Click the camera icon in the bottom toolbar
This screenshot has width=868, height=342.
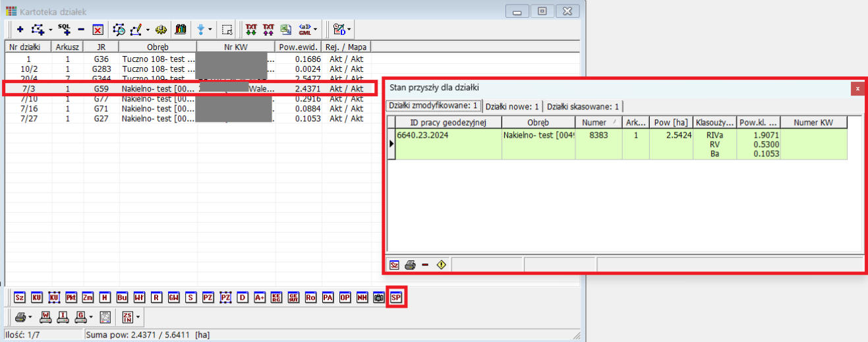tap(378, 298)
